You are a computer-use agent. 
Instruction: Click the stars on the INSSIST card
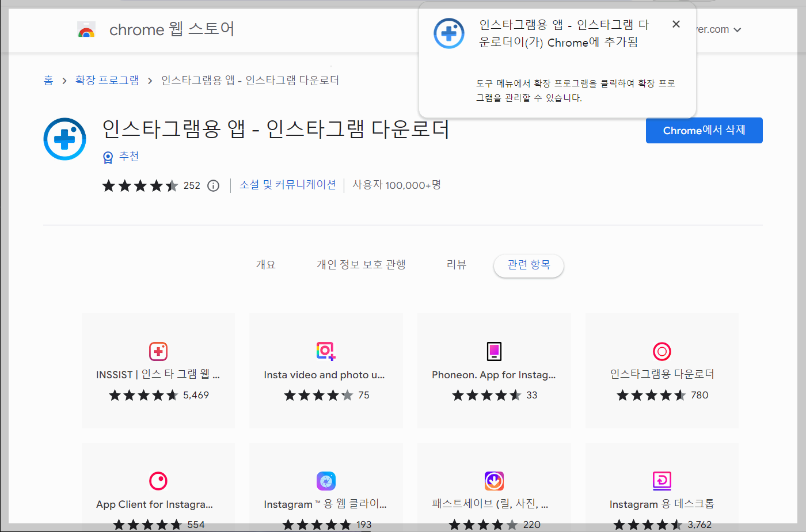(x=143, y=396)
